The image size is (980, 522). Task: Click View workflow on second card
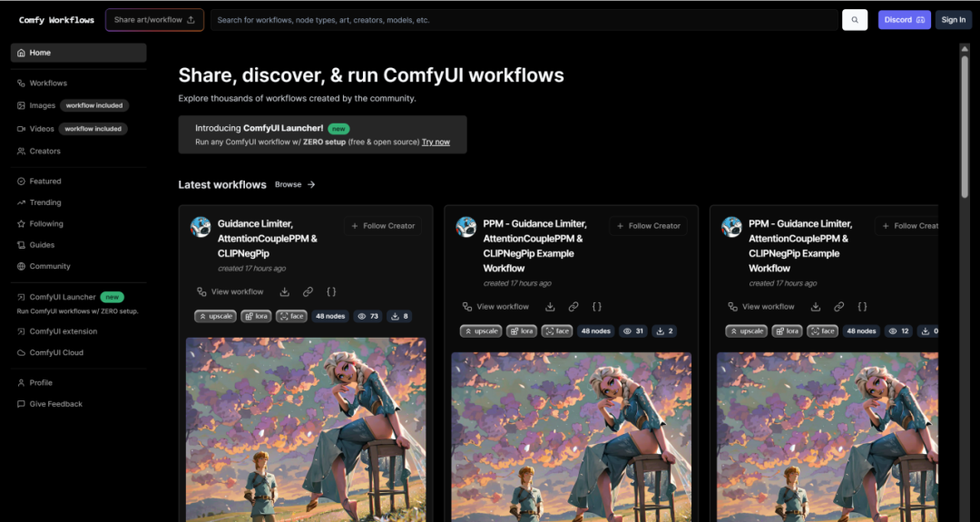coord(495,306)
